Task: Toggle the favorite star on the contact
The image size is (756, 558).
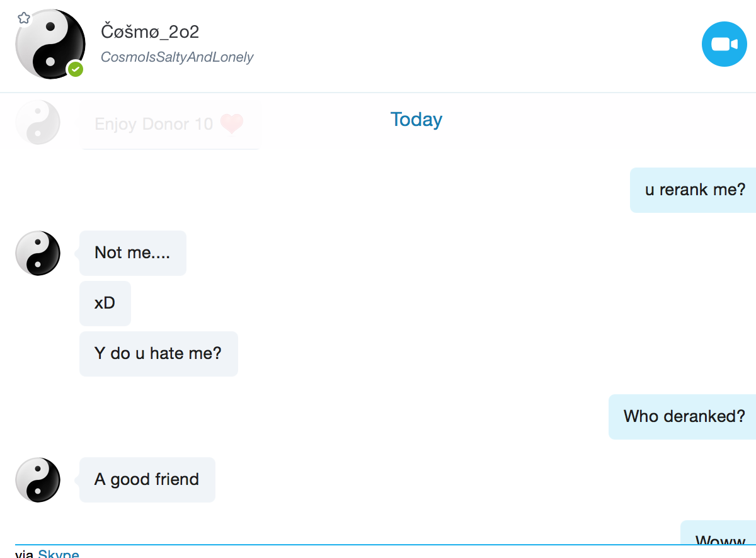Action: [24, 18]
